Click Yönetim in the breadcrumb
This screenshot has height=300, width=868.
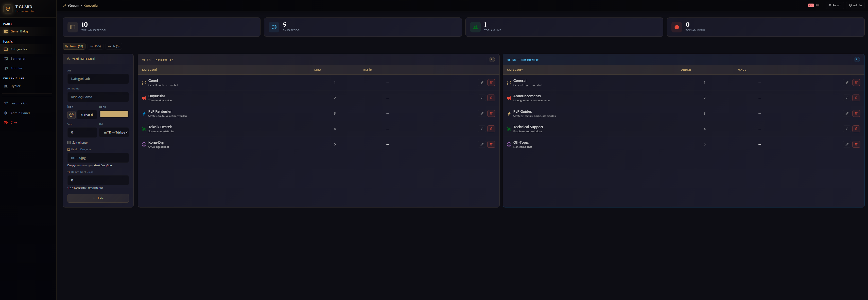click(73, 5)
